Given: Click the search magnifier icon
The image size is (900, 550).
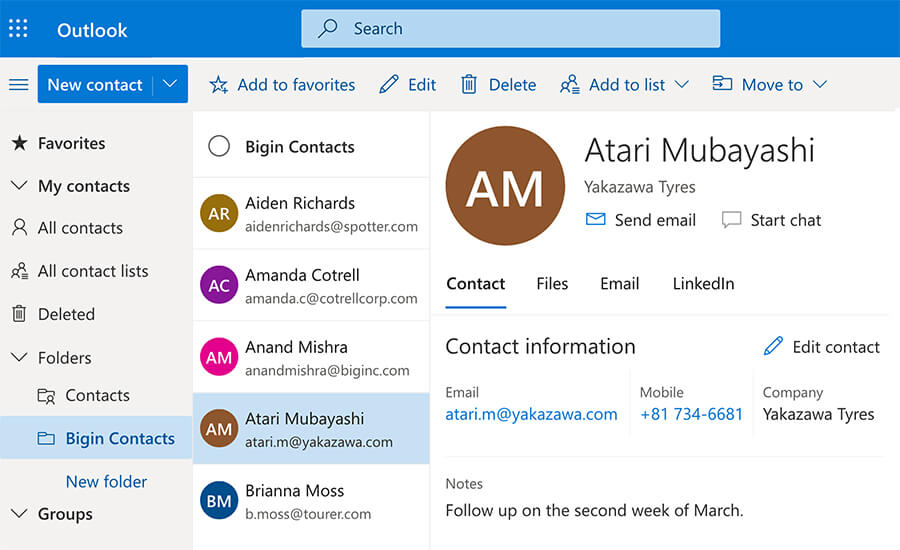Looking at the screenshot, I should (x=328, y=28).
